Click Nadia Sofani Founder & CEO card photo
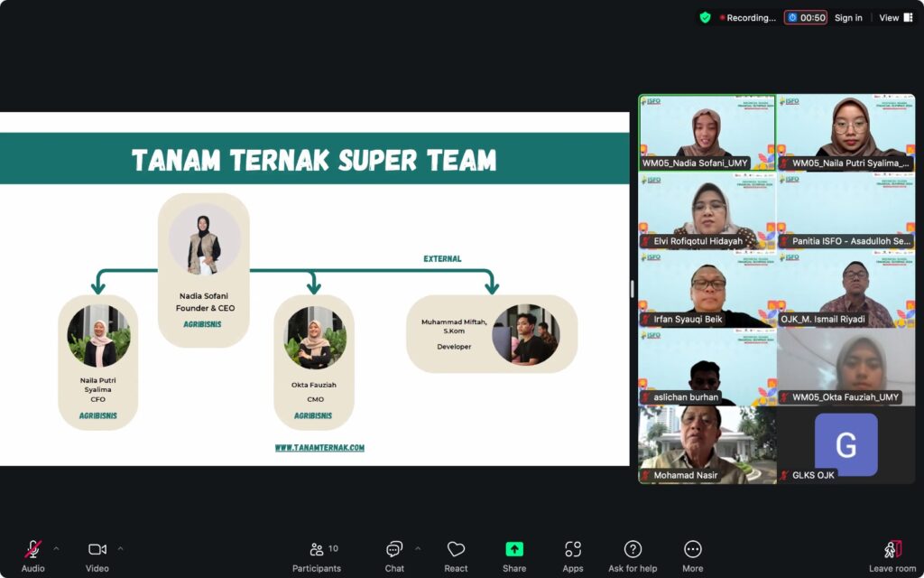Viewport: 924px width, 578px height. [204, 239]
